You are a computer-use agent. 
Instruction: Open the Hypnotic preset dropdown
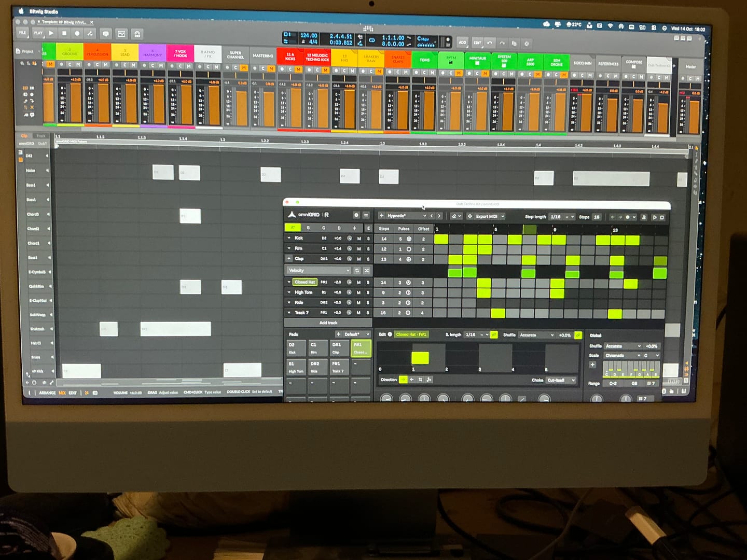point(406,216)
